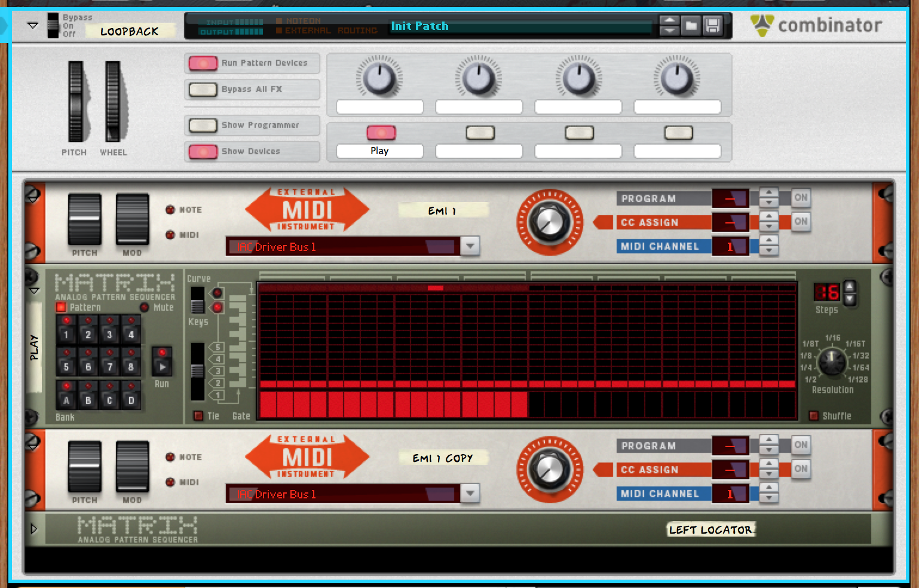Screen dimensions: 919x588
Task: Turn on the EMI 1 Copy CC Assign ON button
Action: click(801, 468)
